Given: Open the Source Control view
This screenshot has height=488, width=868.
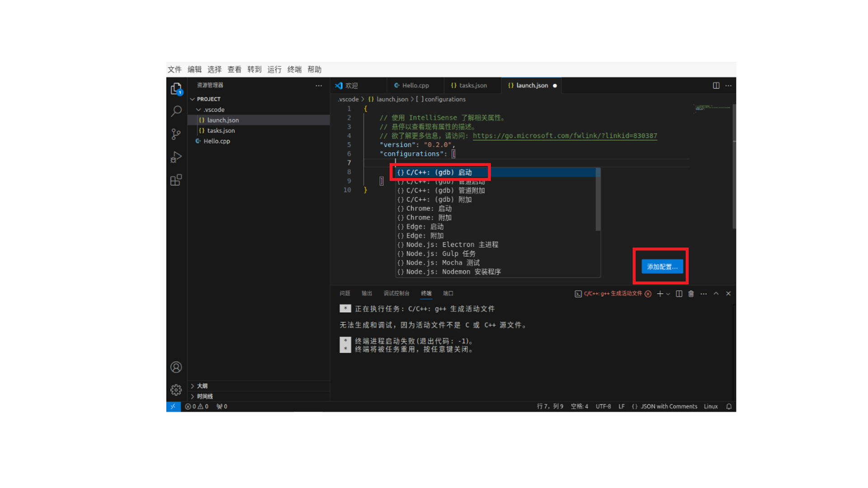Looking at the screenshot, I should point(176,134).
